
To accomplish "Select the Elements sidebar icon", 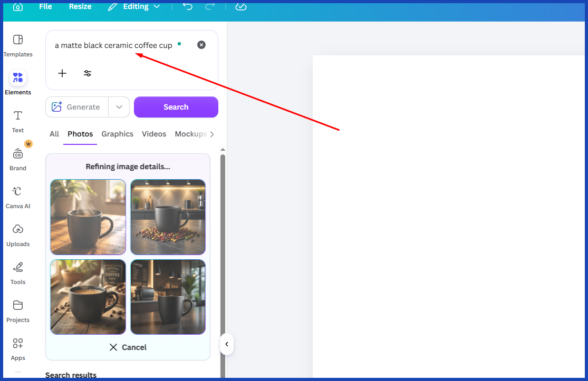I will [18, 83].
